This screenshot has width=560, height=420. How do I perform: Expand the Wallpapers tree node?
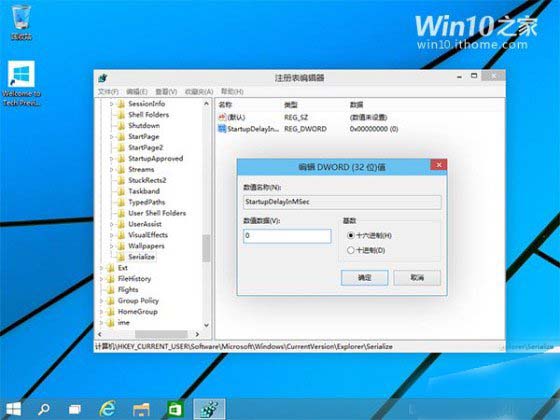click(111, 246)
